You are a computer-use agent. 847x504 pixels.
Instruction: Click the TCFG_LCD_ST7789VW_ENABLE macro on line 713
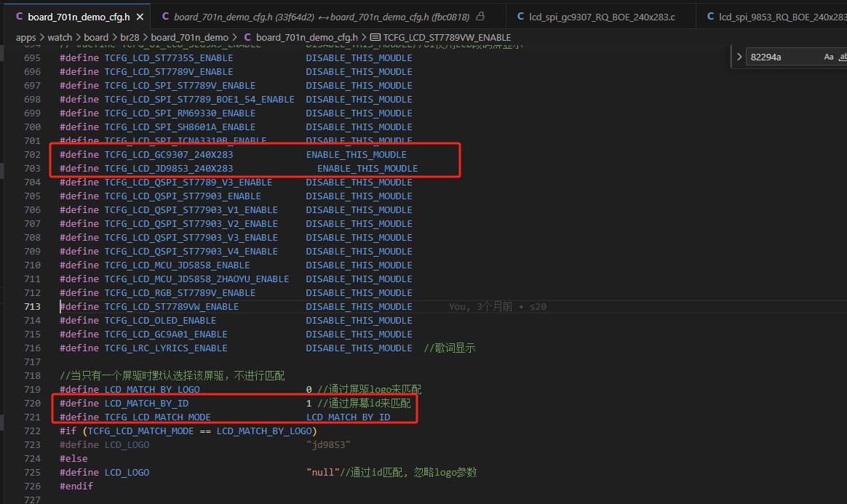(x=171, y=306)
